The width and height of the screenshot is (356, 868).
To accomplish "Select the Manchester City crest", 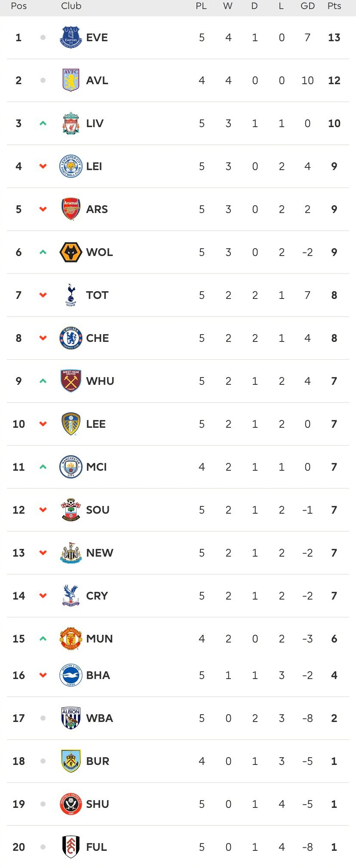I will click(x=71, y=467).
